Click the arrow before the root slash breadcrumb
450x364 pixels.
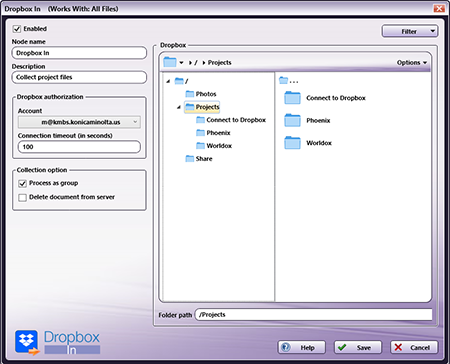[190, 62]
